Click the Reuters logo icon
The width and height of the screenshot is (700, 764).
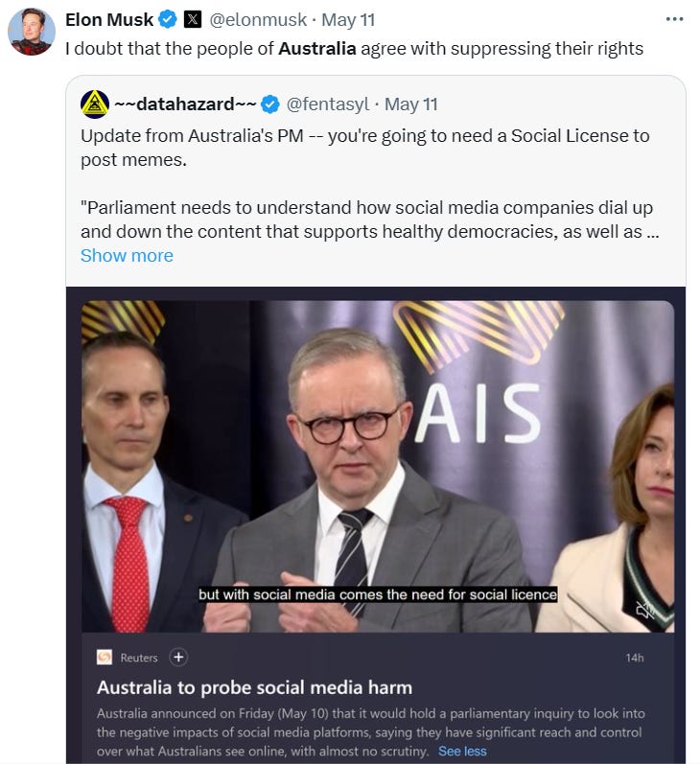(104, 658)
